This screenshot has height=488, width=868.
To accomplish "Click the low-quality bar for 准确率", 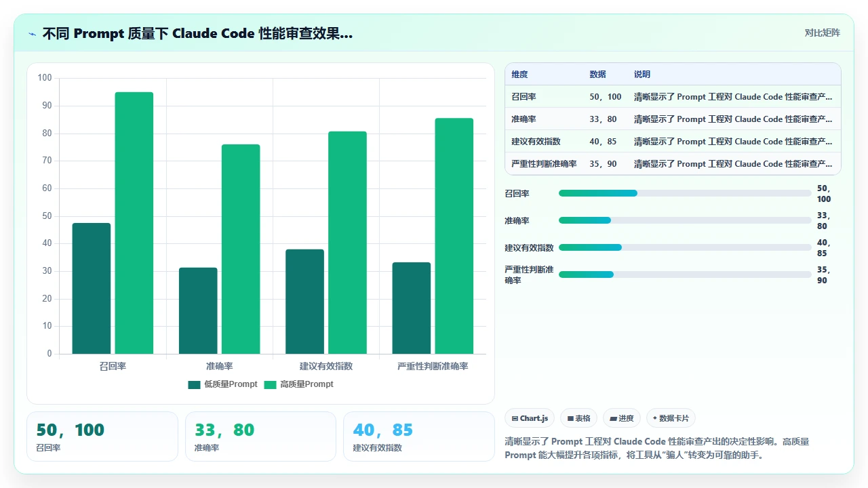I will 198,310.
